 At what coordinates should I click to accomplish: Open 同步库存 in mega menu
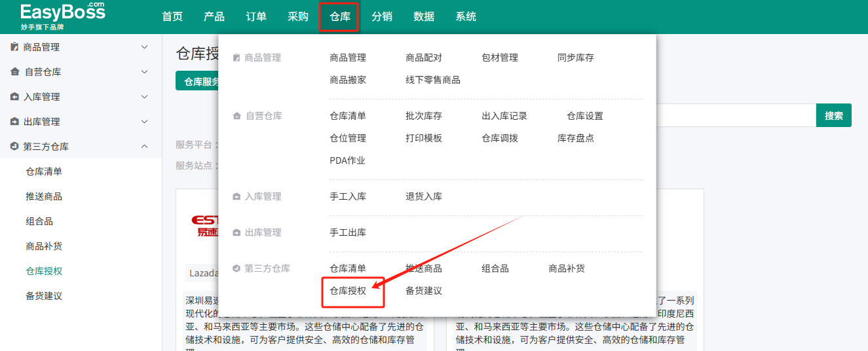[x=576, y=58]
